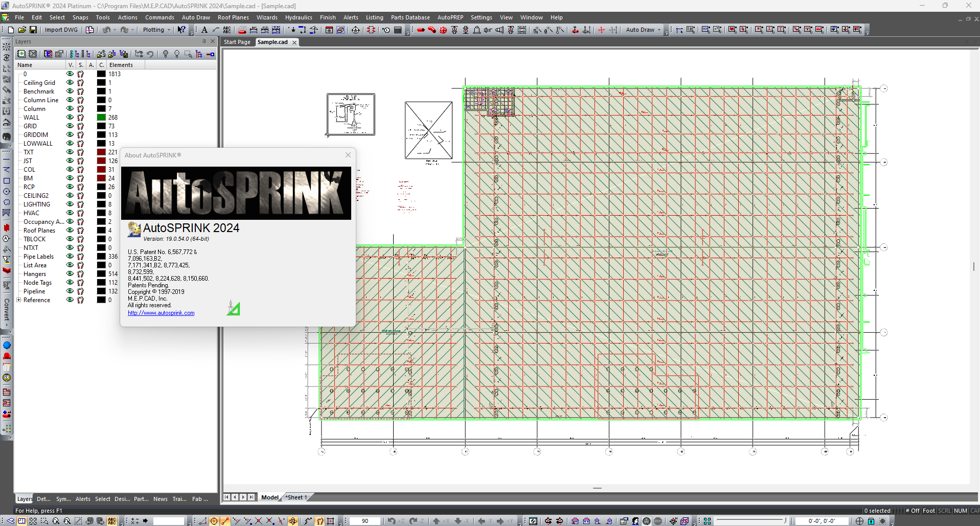The height and width of the screenshot is (526, 980).
Task: Click the Import DWG button
Action: coord(61,30)
